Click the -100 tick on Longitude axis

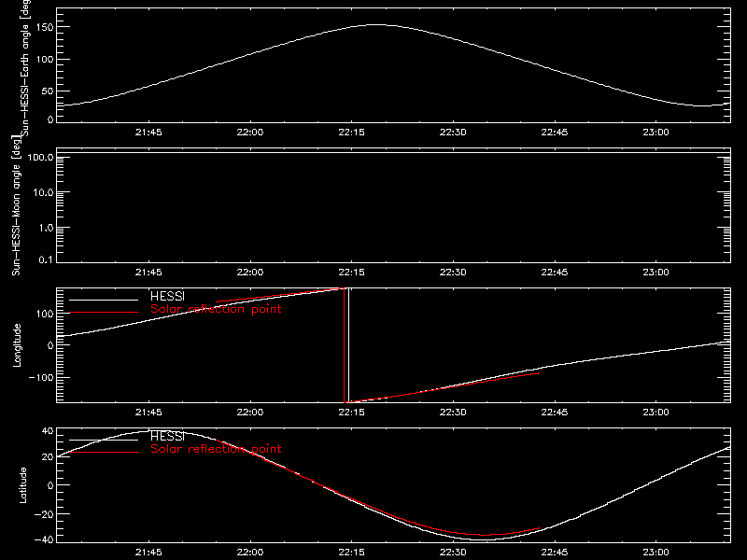coord(41,377)
